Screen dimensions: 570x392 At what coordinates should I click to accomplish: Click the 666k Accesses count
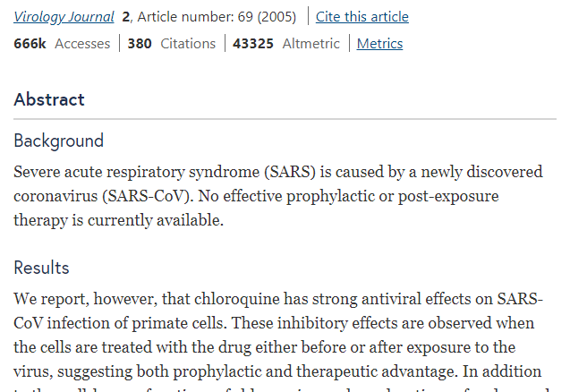[x=62, y=44]
